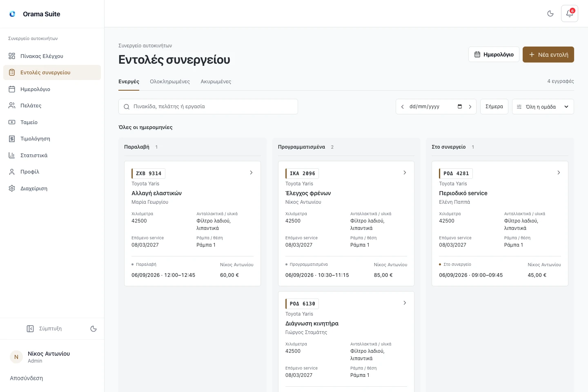Click Αποσύνδεση to log out
588x392 pixels.
click(x=27, y=378)
